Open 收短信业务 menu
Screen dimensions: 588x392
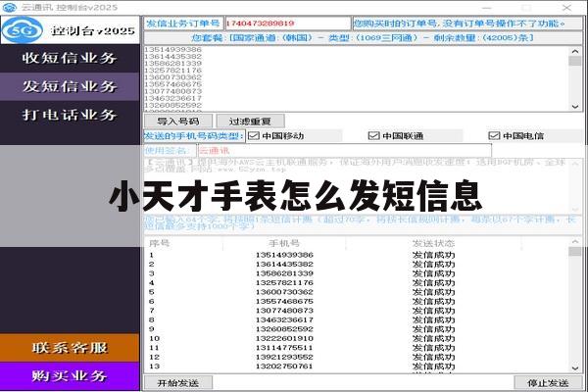70,58
